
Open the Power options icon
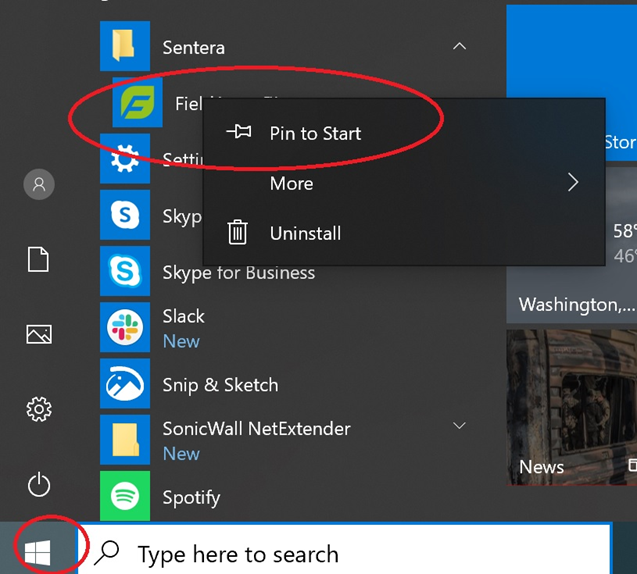coord(39,485)
